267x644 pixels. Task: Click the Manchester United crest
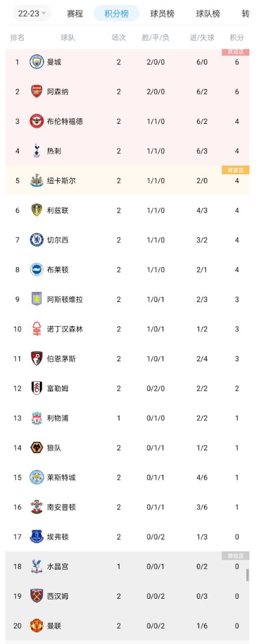tap(37, 626)
